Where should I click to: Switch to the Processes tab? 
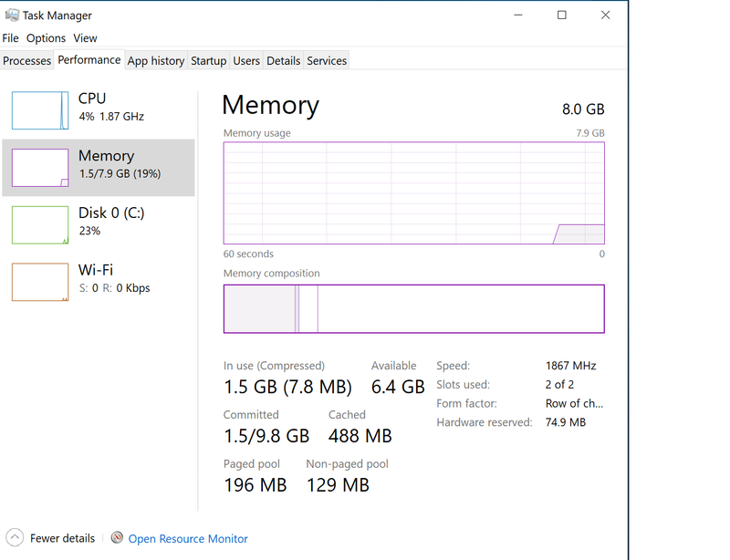coord(27,61)
